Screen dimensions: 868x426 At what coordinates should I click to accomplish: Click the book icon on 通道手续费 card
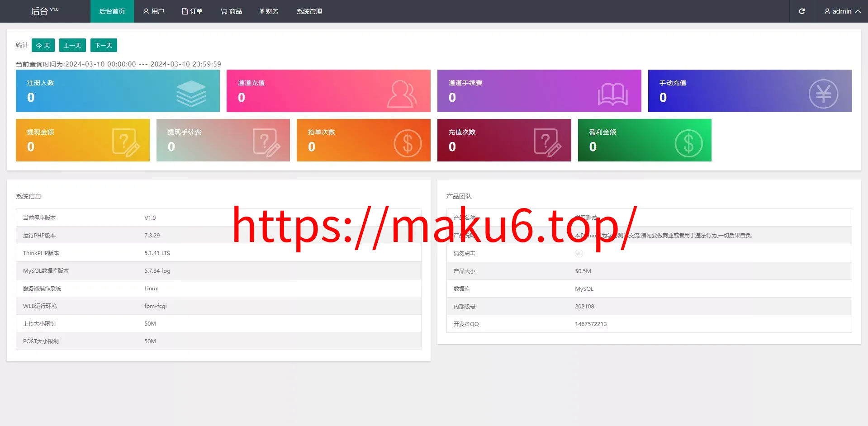612,94
